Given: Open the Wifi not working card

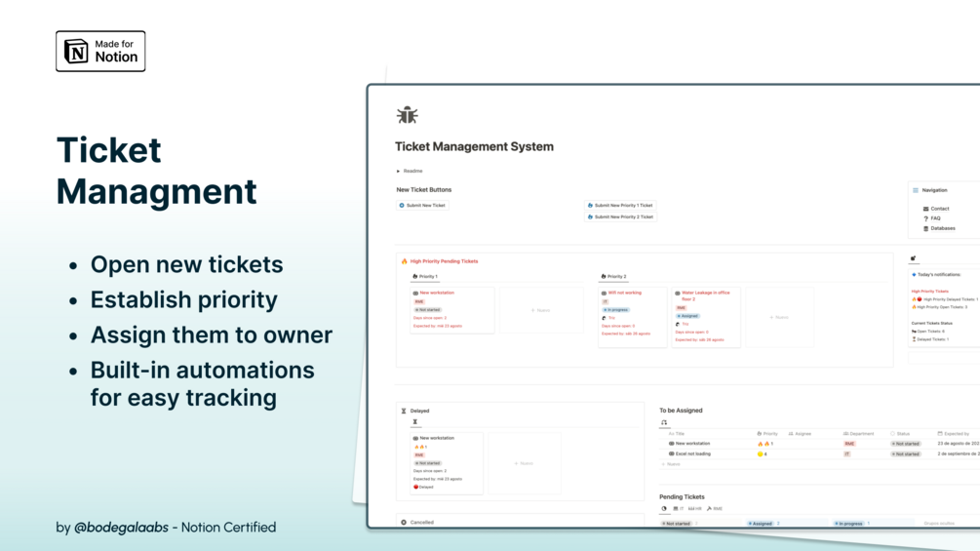Looking at the screenshot, I should [x=632, y=317].
